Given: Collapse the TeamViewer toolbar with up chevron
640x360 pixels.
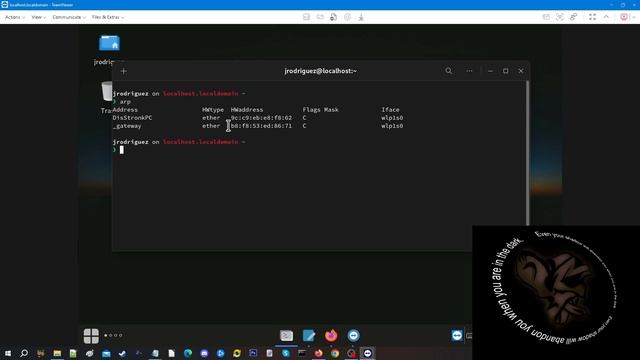Looking at the screenshot, I should tap(606, 17).
